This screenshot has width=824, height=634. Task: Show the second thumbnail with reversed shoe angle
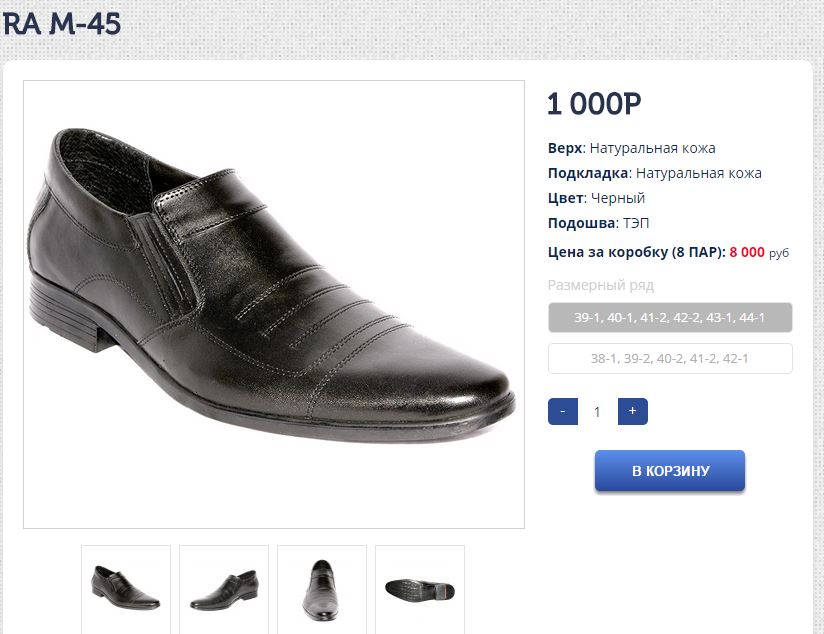point(224,588)
